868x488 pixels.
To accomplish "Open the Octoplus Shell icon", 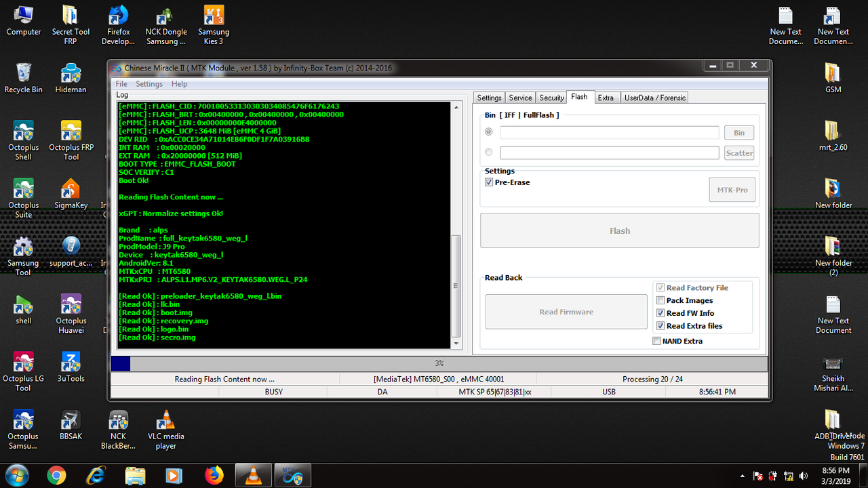I will click(24, 140).
